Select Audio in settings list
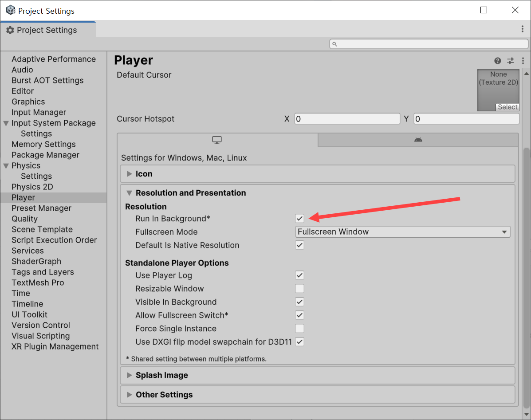This screenshot has width=531, height=420. click(22, 70)
